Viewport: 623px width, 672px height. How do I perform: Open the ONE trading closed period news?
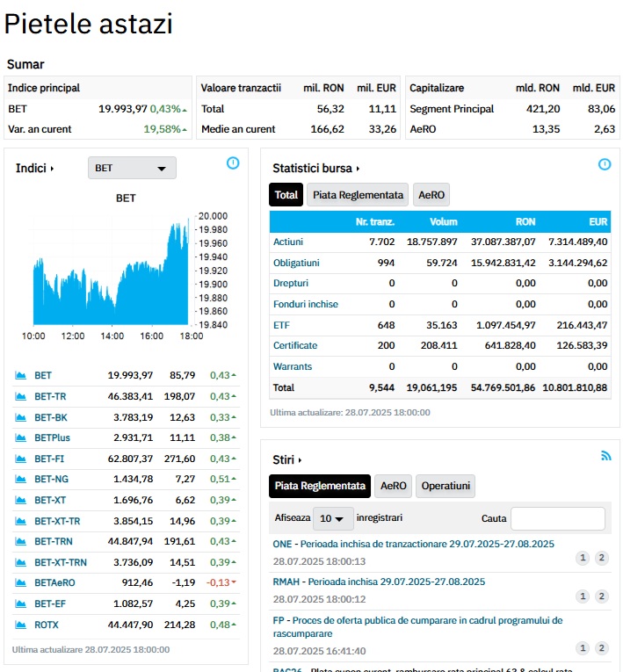[413, 545]
